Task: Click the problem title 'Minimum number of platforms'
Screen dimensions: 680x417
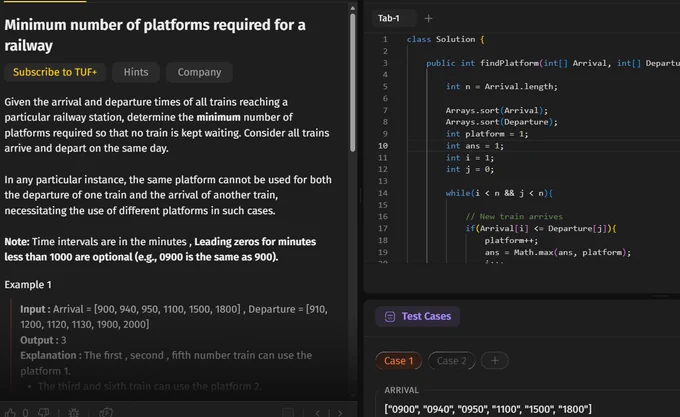Action: [155, 35]
